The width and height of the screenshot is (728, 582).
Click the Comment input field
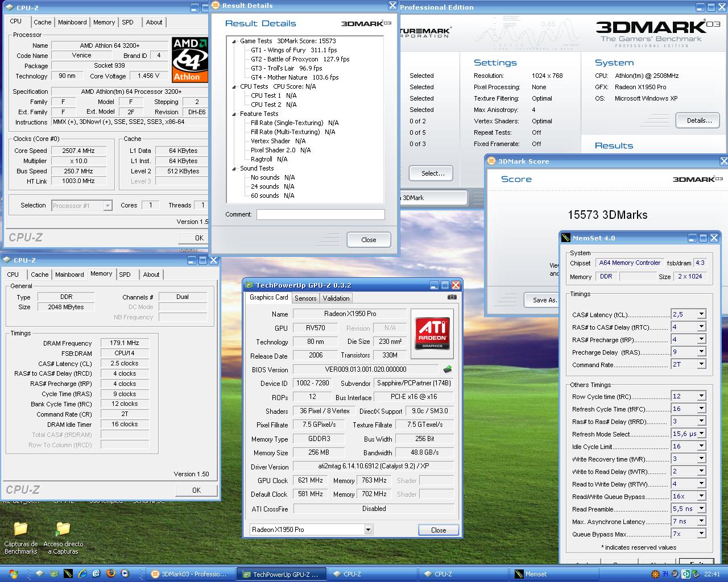[320, 215]
